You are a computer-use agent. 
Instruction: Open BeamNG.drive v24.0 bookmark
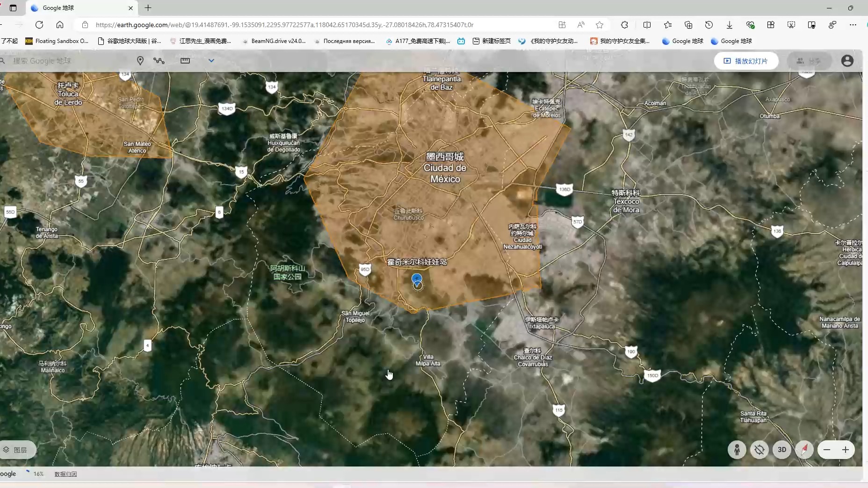click(274, 41)
